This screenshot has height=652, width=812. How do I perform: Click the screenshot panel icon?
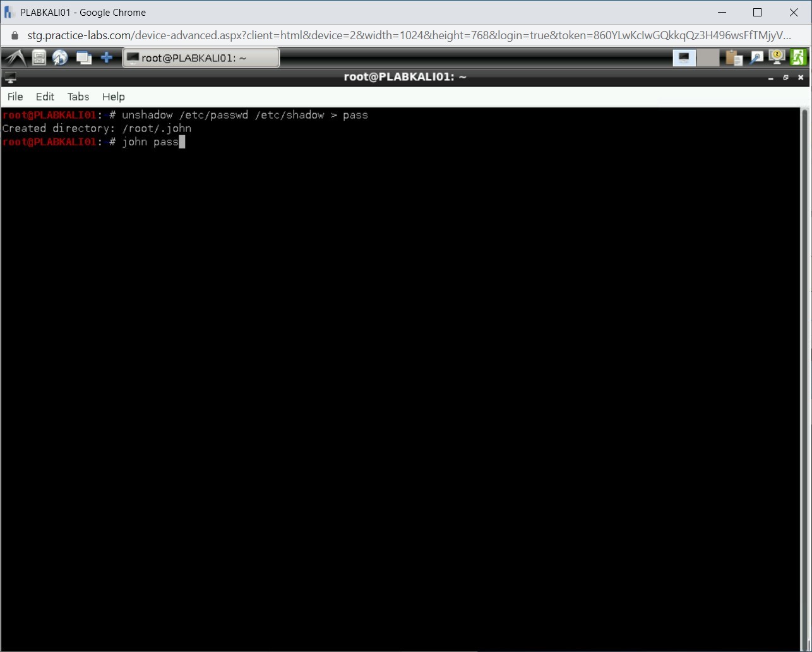756,57
